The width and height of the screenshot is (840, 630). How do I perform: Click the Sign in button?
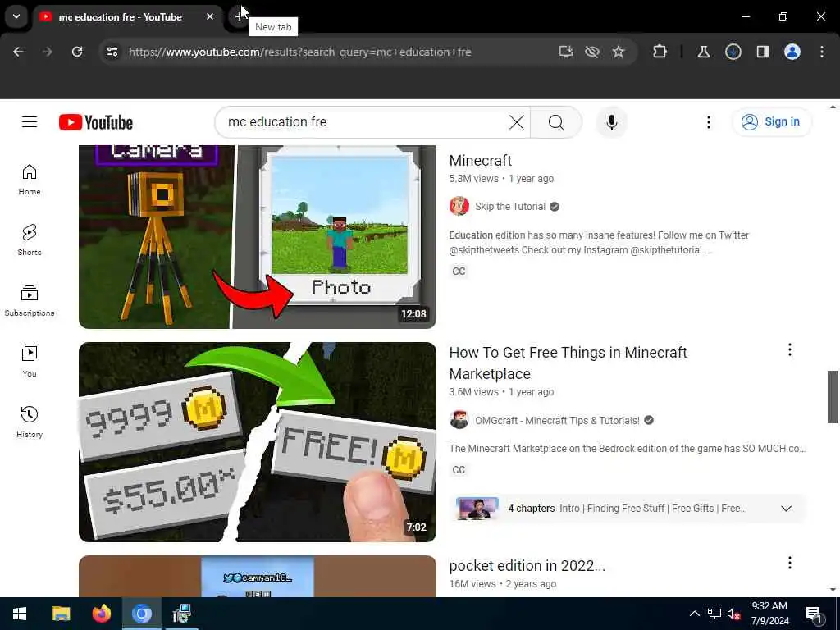pos(772,122)
